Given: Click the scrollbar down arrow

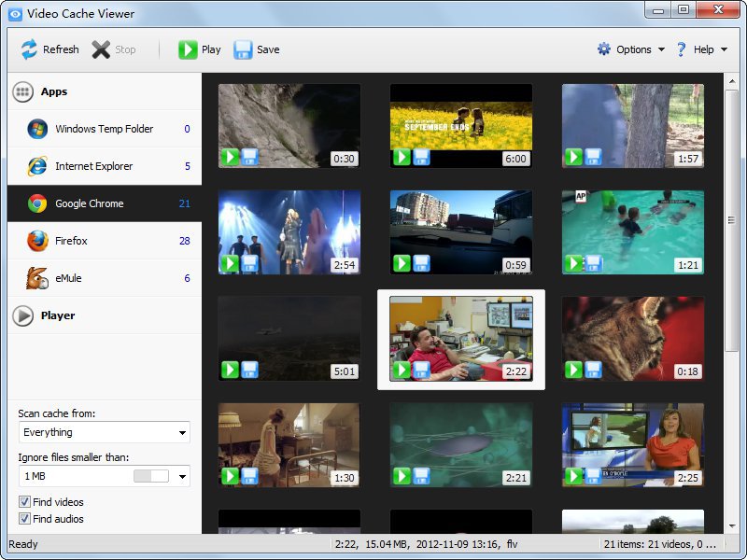Looking at the screenshot, I should click(x=732, y=526).
